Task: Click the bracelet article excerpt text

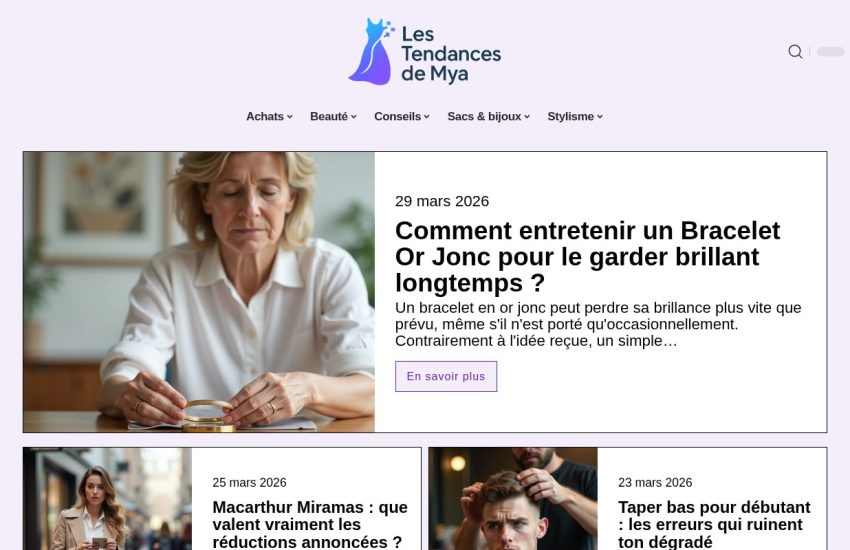Action: (598, 324)
